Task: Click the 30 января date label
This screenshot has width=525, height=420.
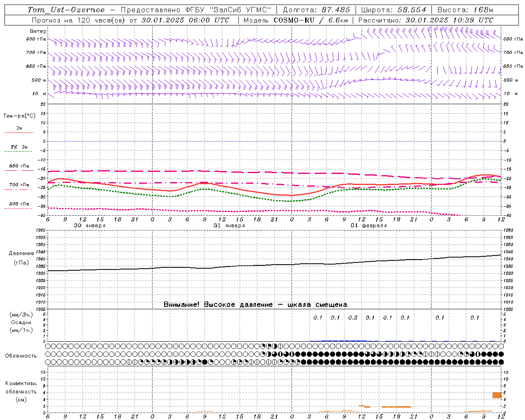Action: coord(89,226)
